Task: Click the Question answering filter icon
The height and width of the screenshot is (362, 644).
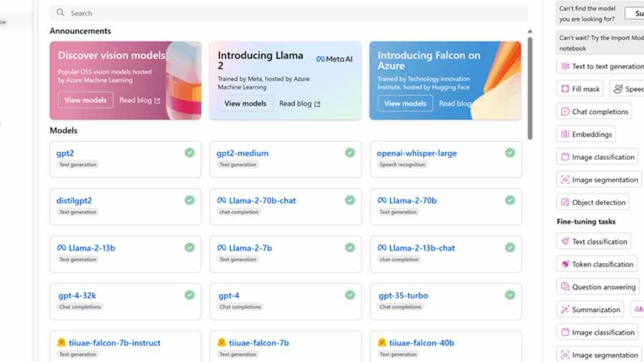Action: click(x=565, y=286)
